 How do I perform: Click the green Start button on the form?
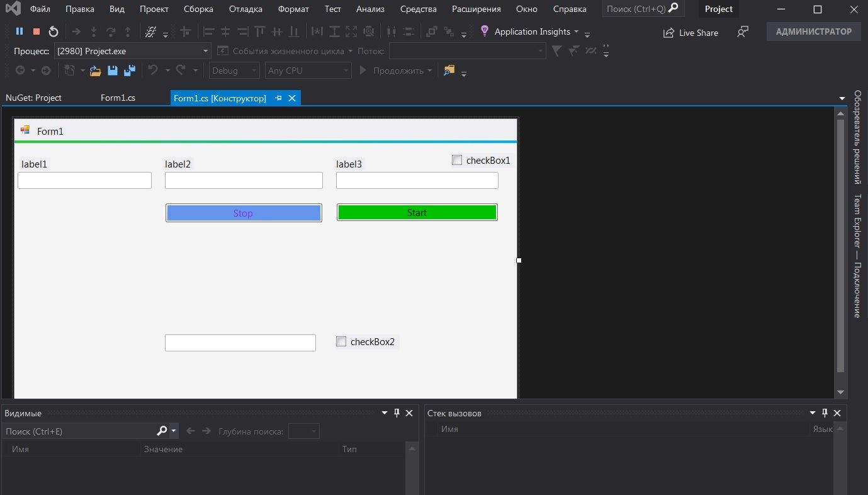coord(417,212)
